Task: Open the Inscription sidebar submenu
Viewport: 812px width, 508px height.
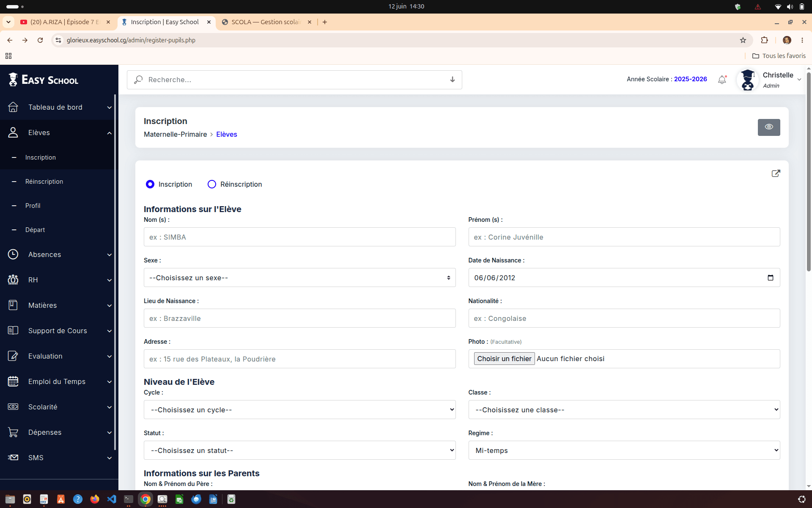Action: click(x=41, y=157)
